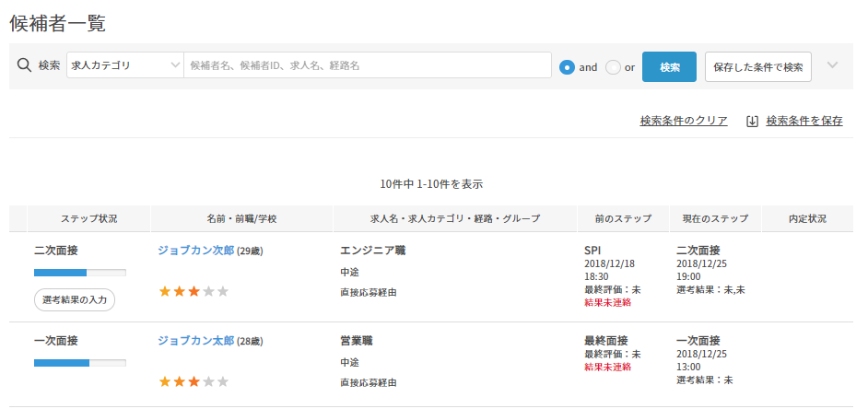Click 保存した条件で検索 button
The image size is (868, 409).
click(757, 66)
